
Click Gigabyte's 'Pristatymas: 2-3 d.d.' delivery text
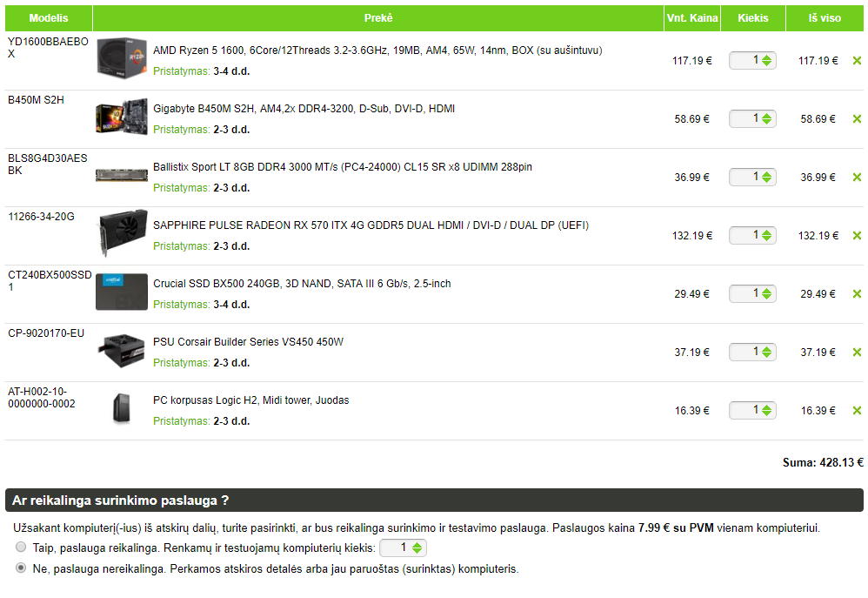(202, 130)
